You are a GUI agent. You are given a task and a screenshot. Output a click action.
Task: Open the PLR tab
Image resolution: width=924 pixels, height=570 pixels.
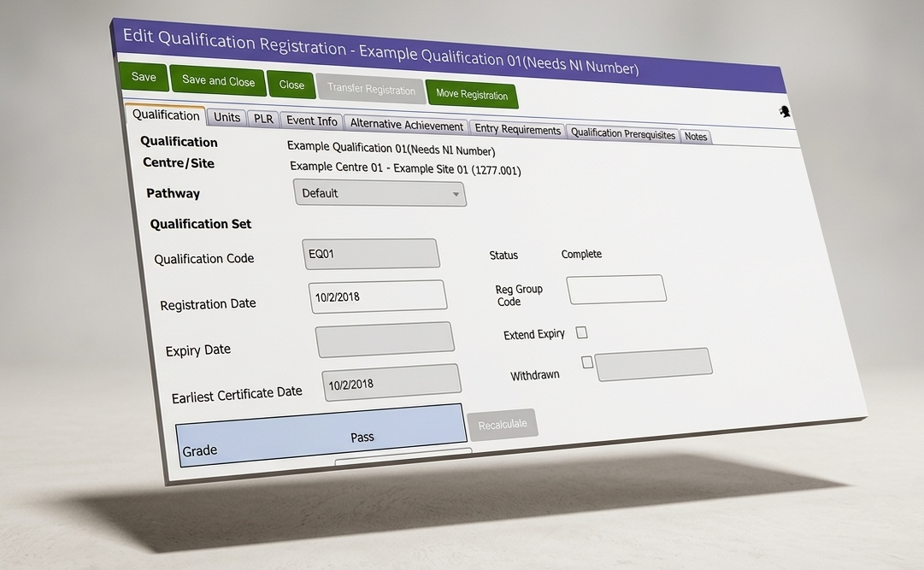pos(263,119)
